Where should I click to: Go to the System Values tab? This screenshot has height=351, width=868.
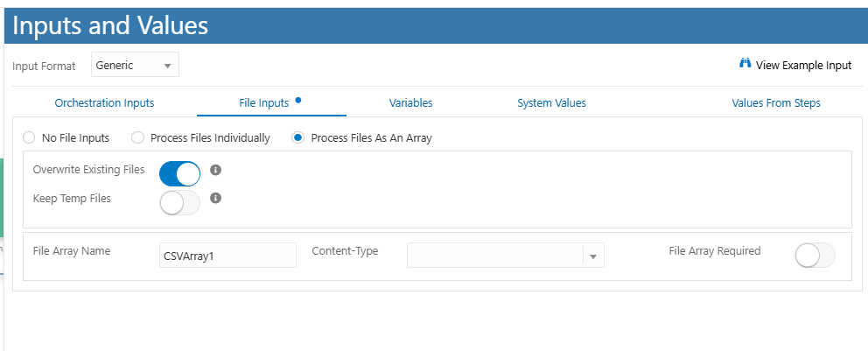pyautogui.click(x=551, y=103)
